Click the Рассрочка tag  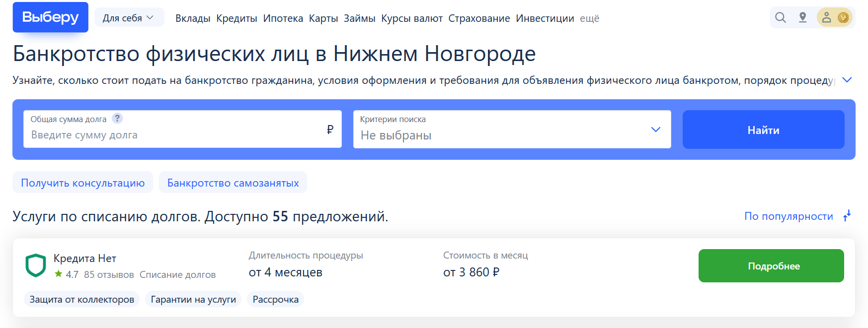(276, 299)
